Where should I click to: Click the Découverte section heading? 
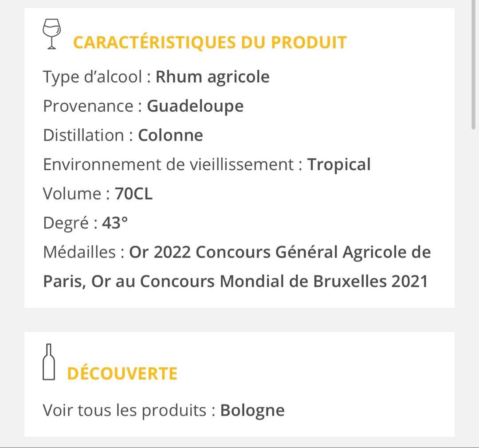click(x=122, y=374)
